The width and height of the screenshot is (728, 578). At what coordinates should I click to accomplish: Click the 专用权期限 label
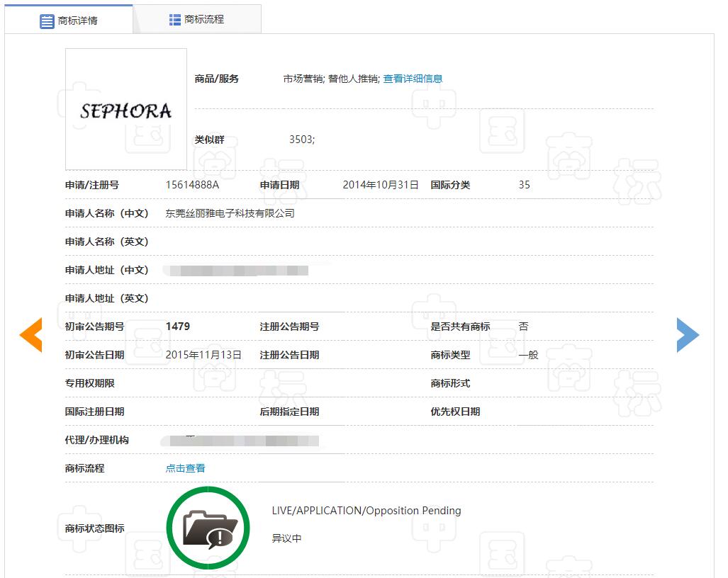pyautogui.click(x=89, y=383)
